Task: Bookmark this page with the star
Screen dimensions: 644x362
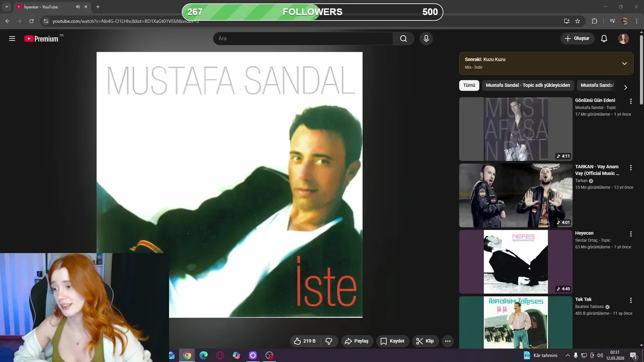Action: [x=578, y=21]
